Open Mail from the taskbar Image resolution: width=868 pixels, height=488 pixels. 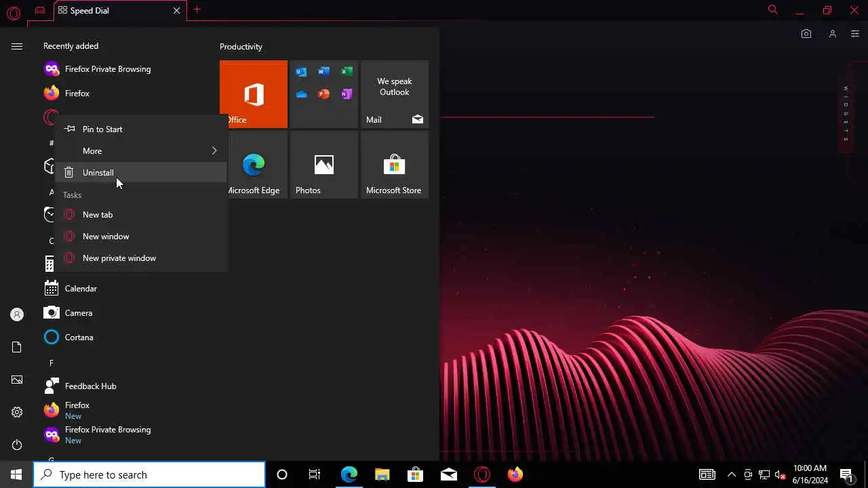(x=448, y=474)
